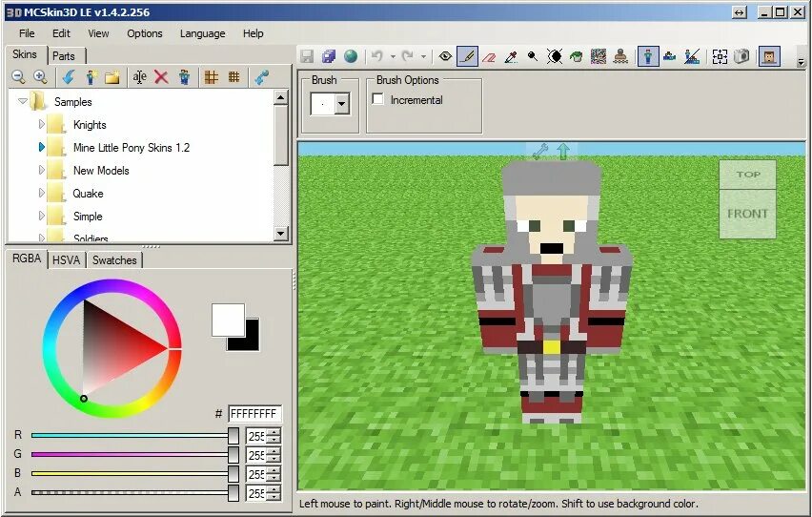Open the Language menu
This screenshot has width=812, height=517.
point(202,33)
